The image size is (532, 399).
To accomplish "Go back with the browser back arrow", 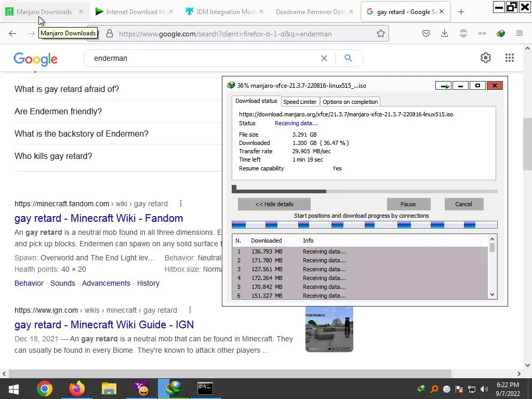I will pyautogui.click(x=12, y=34).
